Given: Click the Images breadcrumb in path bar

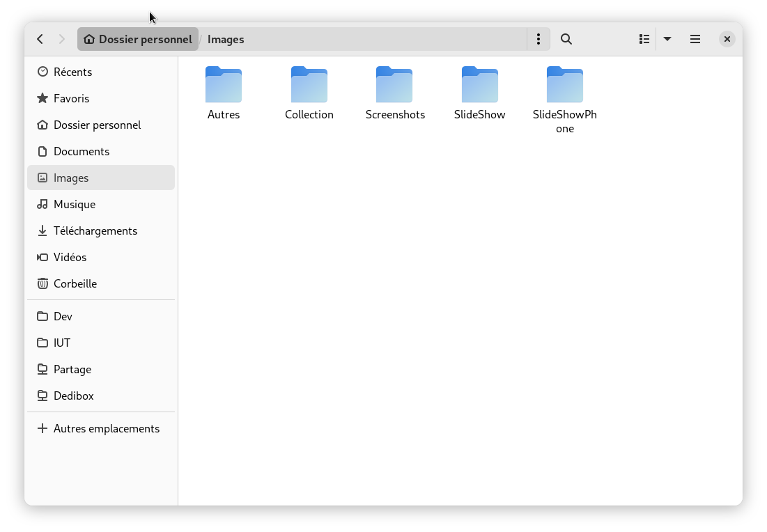Looking at the screenshot, I should [x=225, y=39].
